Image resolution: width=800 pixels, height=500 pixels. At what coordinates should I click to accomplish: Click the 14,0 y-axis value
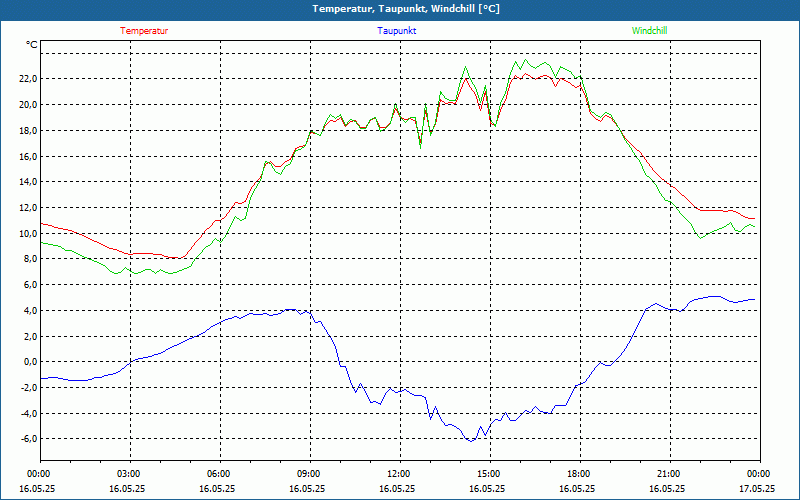28,182
